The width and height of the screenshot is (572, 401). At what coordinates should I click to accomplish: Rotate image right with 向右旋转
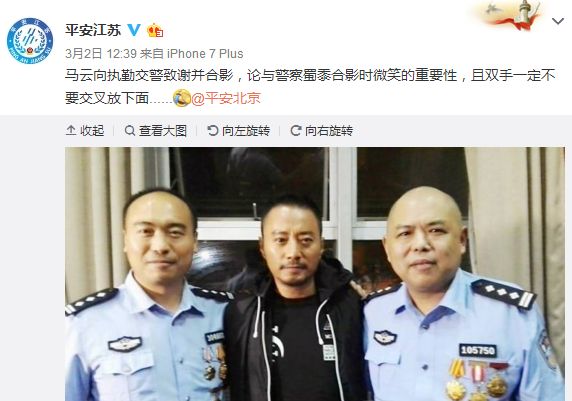coord(322,131)
